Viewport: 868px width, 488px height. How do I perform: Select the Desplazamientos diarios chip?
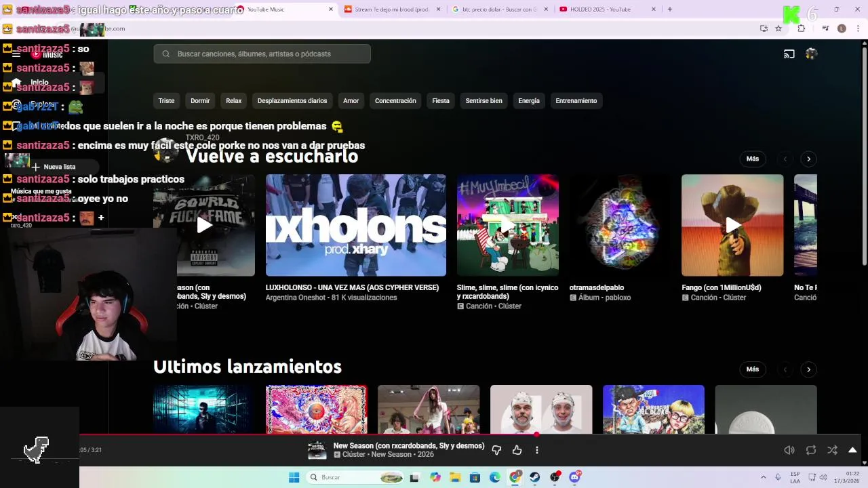click(x=292, y=101)
